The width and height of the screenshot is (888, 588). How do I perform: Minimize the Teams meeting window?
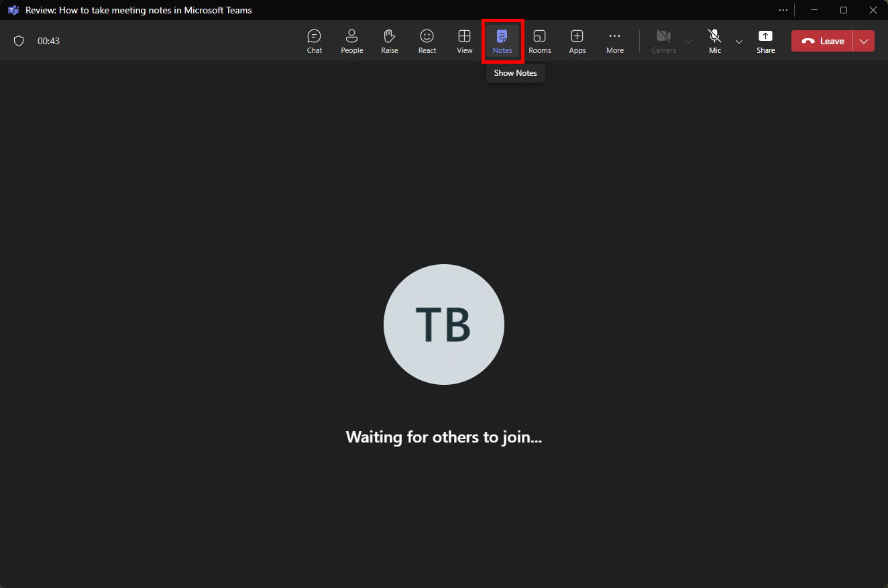tap(814, 10)
